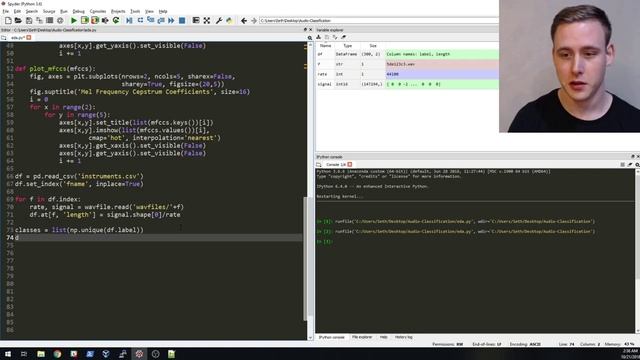The width and height of the screenshot is (640, 360).
Task: Import data in Variable explorer
Action: click(x=319, y=37)
